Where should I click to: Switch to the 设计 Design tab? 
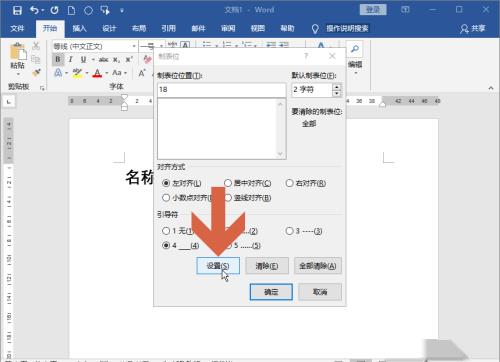tap(109, 29)
